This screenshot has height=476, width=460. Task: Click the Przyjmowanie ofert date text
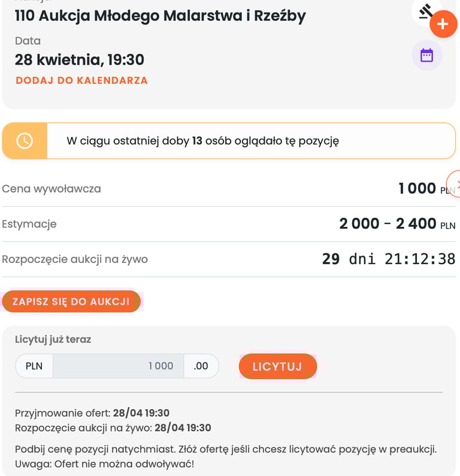click(x=92, y=413)
